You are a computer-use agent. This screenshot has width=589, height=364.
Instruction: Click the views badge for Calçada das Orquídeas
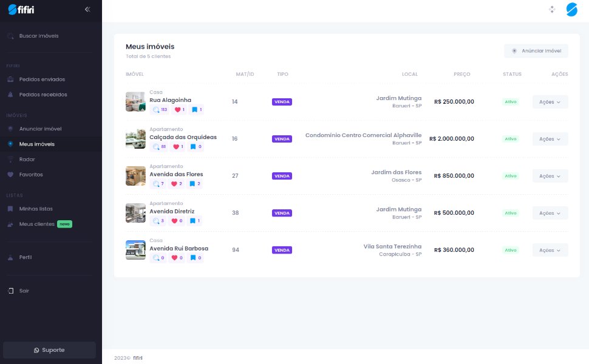pyautogui.click(x=159, y=147)
